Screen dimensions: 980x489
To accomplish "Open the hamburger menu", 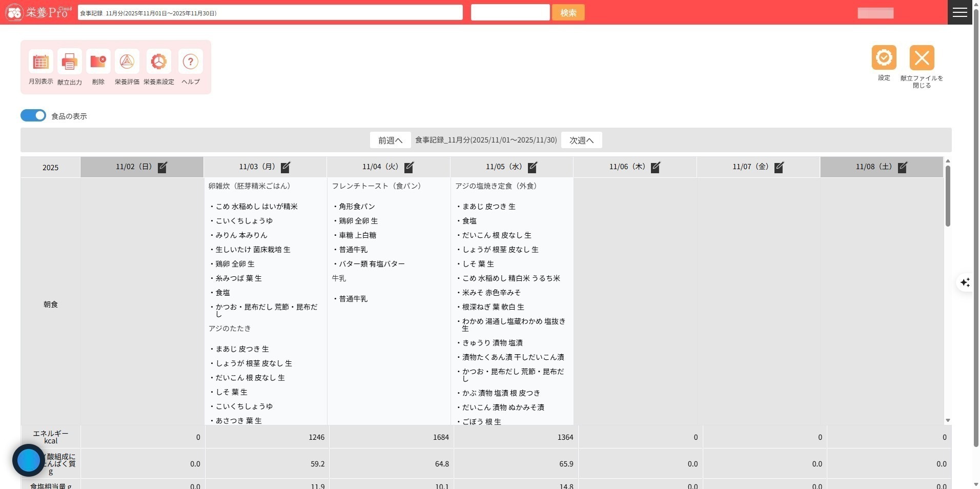I will click(x=959, y=12).
